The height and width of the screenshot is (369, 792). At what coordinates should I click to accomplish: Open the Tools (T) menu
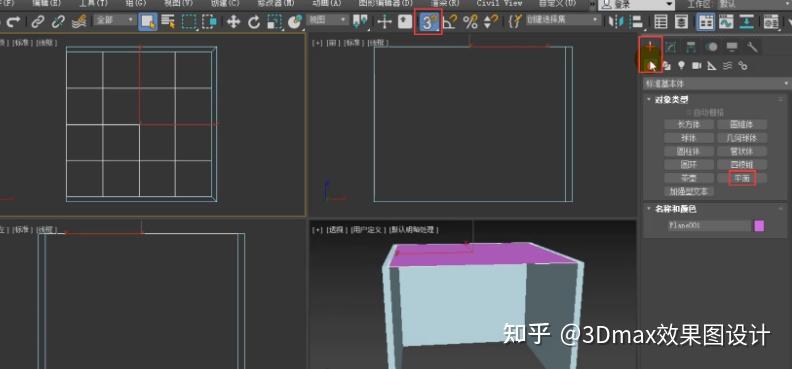click(93, 3)
